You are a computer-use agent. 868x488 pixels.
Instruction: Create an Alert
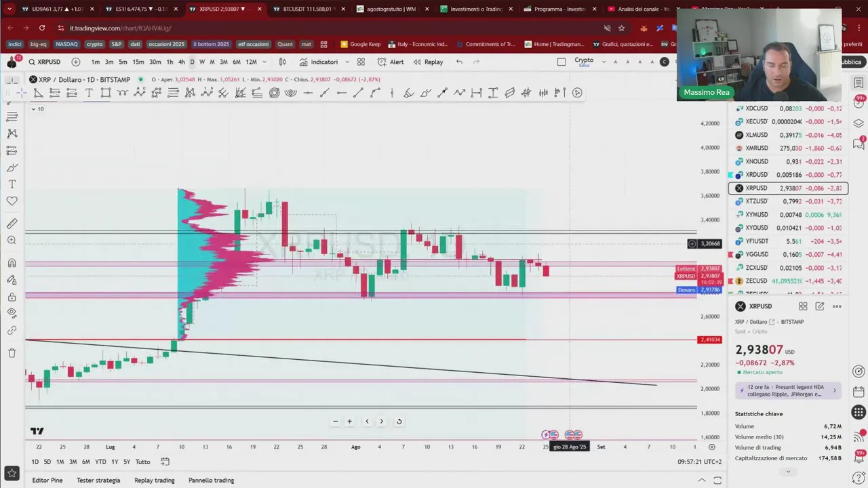(391, 62)
